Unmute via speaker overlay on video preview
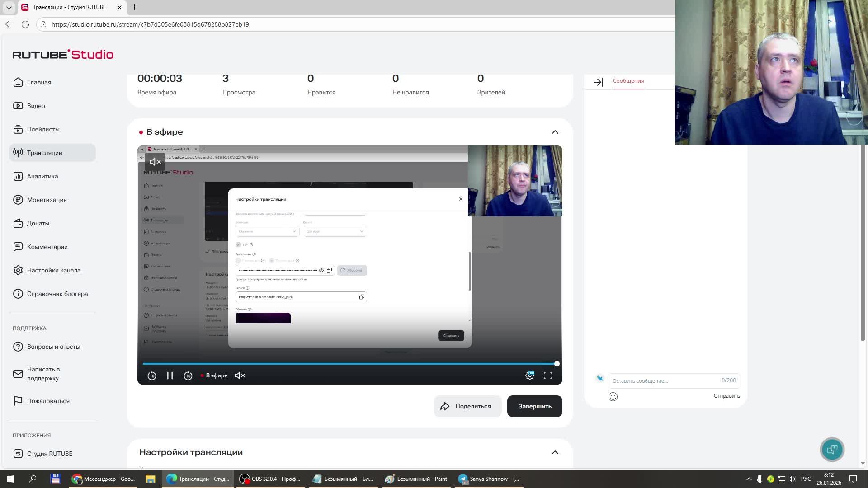The width and height of the screenshot is (868, 488). (x=155, y=162)
